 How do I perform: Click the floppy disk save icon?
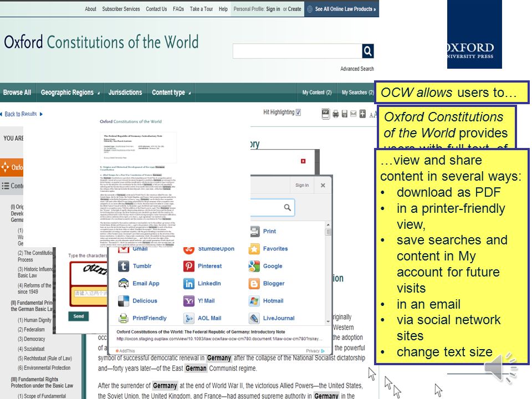click(344, 114)
